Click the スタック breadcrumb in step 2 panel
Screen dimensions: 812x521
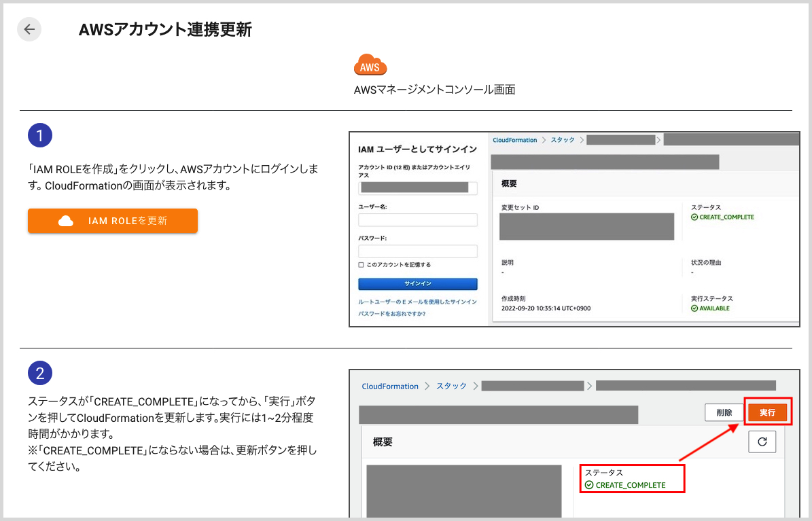452,386
